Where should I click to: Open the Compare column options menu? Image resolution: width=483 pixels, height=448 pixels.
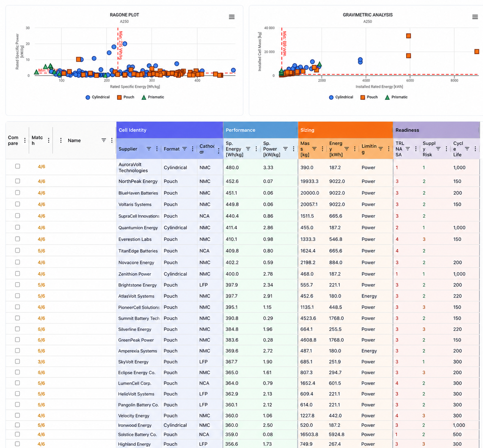(25, 141)
